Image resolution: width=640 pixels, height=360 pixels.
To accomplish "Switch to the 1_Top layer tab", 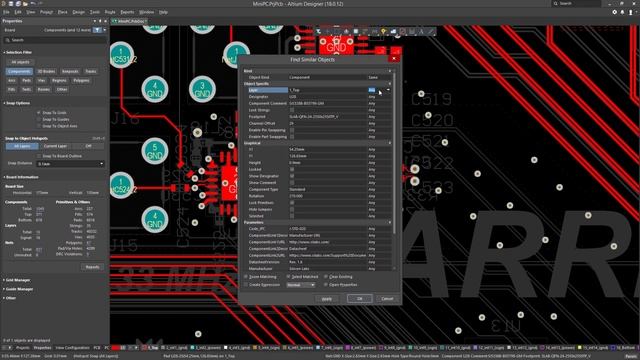I will (151, 348).
